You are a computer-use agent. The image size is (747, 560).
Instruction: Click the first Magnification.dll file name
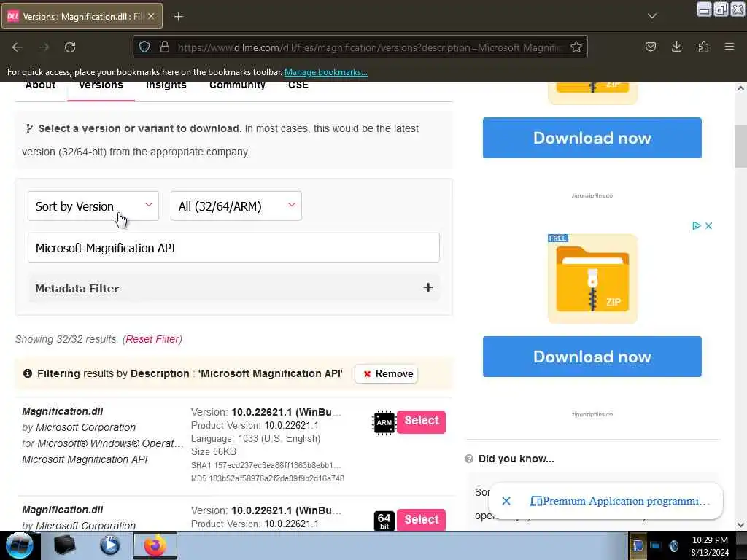pyautogui.click(x=63, y=411)
